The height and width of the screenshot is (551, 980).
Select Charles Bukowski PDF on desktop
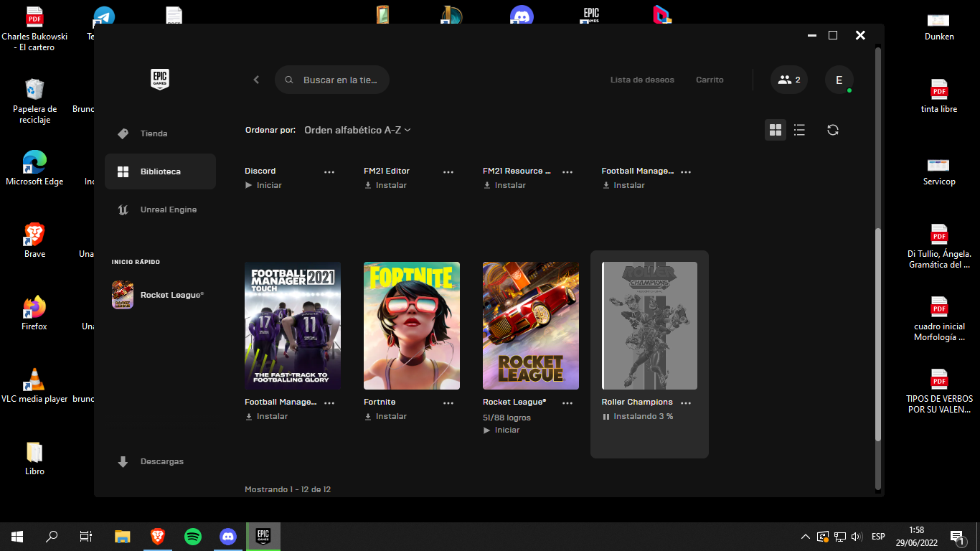coord(34,29)
